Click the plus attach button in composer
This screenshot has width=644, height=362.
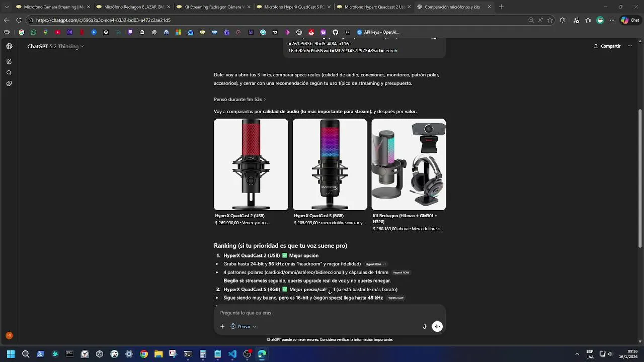pos(222,326)
